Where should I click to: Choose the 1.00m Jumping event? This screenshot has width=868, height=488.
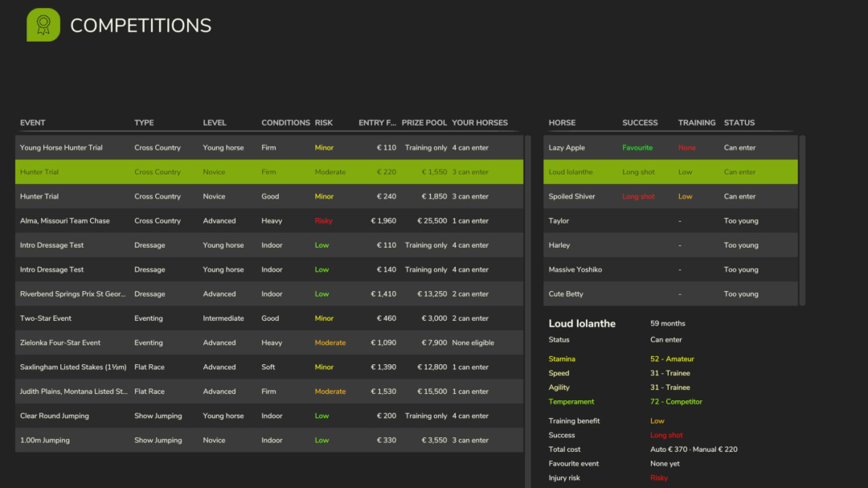click(x=269, y=440)
